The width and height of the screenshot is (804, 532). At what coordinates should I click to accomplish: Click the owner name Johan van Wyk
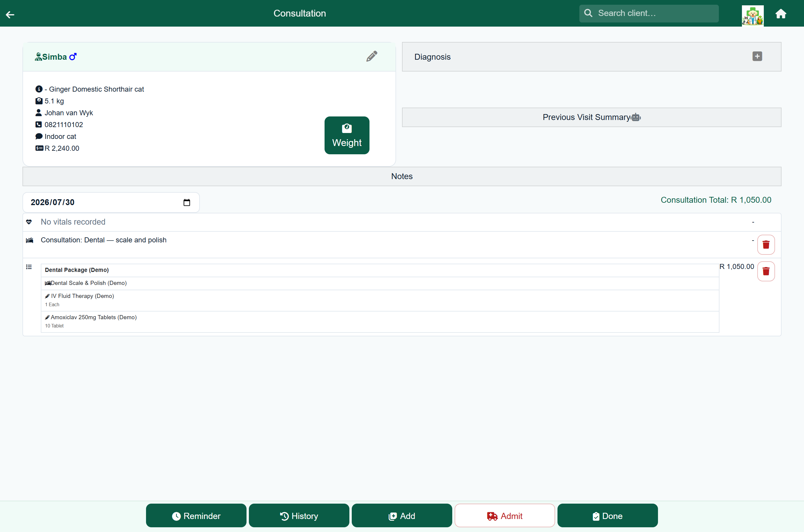[x=69, y=113]
